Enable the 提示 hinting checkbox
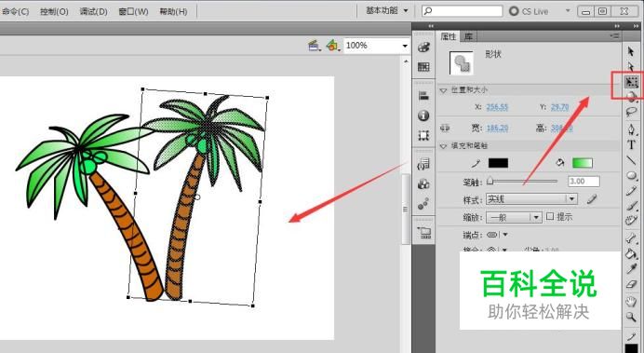 (x=550, y=216)
